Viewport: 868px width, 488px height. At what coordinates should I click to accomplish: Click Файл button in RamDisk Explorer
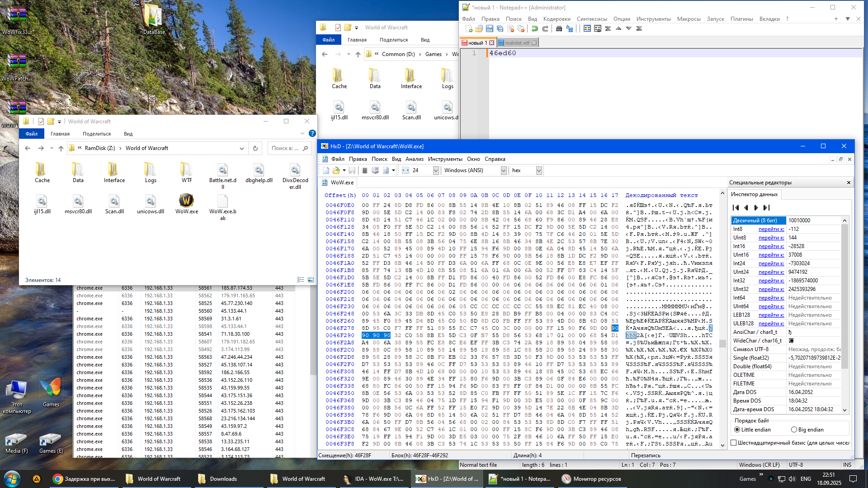(32, 134)
